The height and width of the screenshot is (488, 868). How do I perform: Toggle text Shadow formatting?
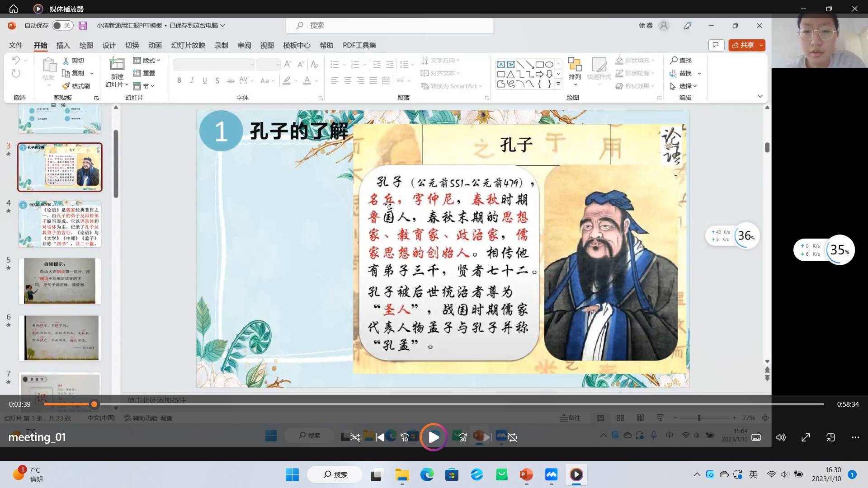click(217, 80)
